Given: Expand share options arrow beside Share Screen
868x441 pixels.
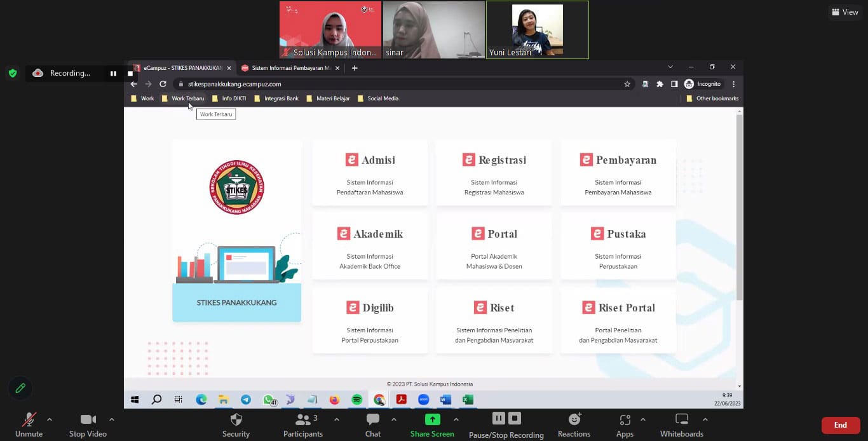Looking at the screenshot, I should tap(456, 419).
